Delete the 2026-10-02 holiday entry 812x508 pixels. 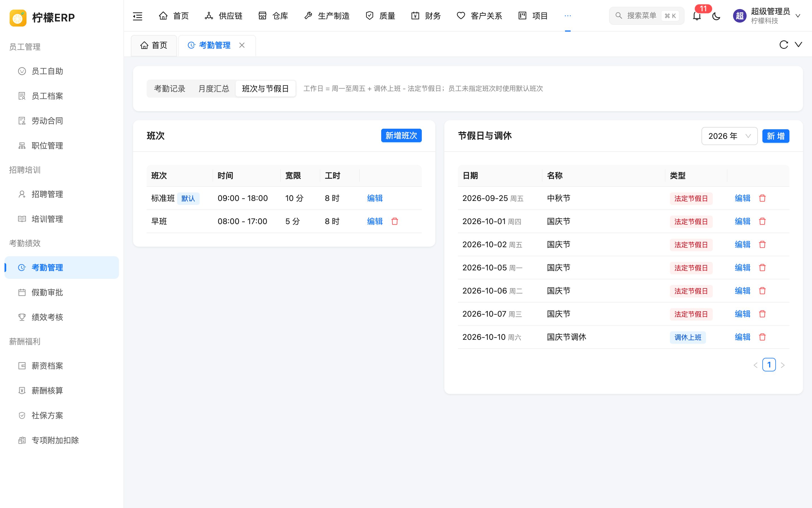[762, 244]
